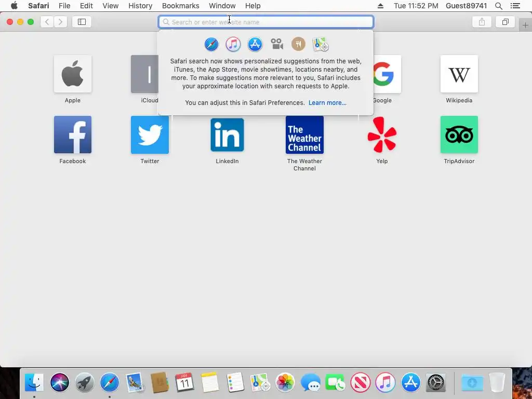Screen dimensions: 532x399
Task: Open iTunes in the Dock
Action: [x=385, y=382]
